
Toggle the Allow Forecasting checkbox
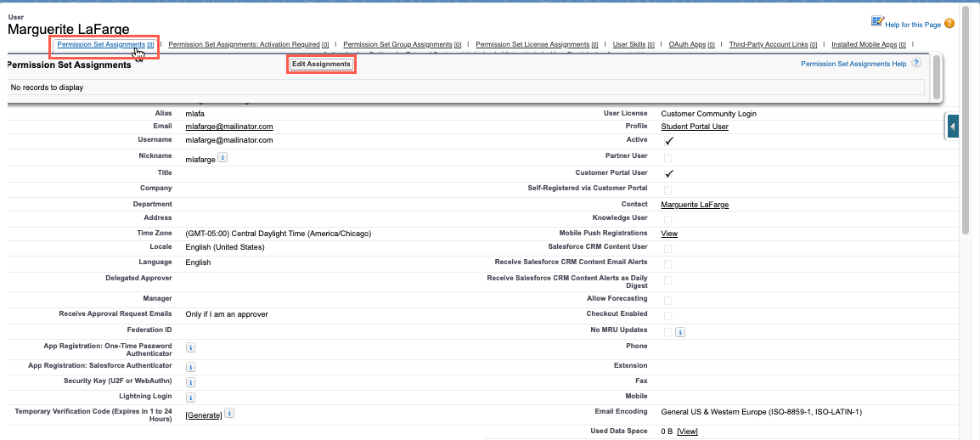click(668, 300)
